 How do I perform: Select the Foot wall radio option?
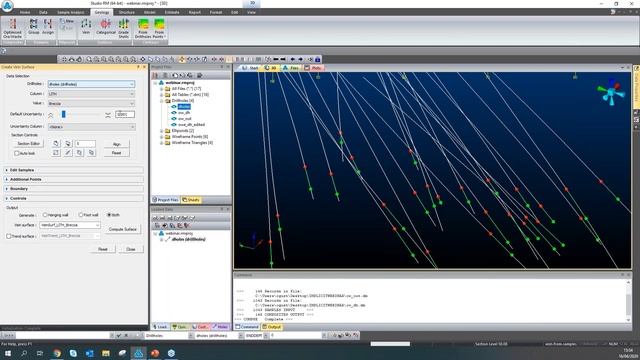[80, 215]
